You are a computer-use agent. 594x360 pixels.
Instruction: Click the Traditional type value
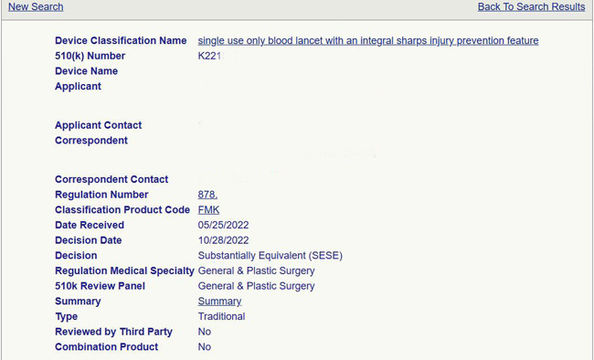tap(221, 316)
